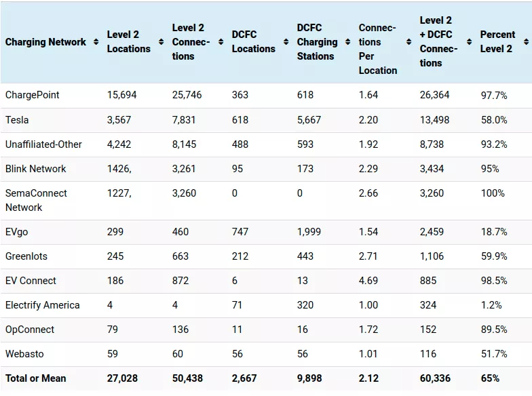This screenshot has width=532, height=396.
Task: Select the Blink Network name cell
Action: click(35, 168)
